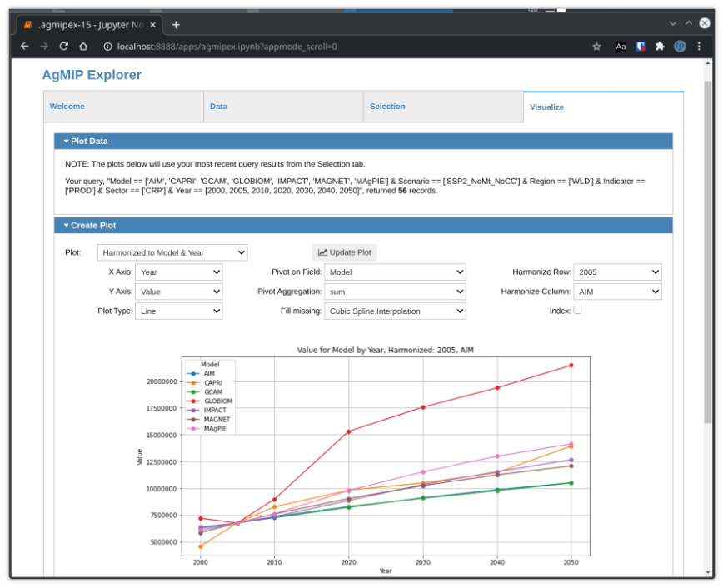Screen dimensions: 723x588
Task: Open the browser extensions puzzle icon
Action: tap(660, 47)
